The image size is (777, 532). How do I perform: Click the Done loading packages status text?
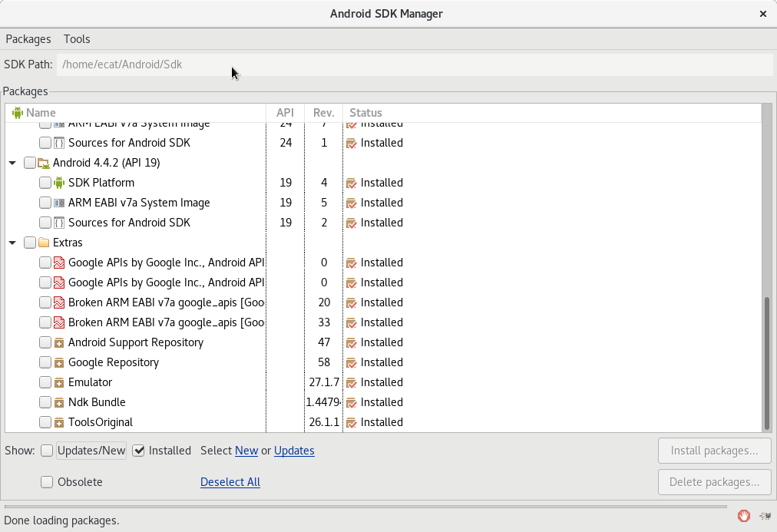point(61,520)
